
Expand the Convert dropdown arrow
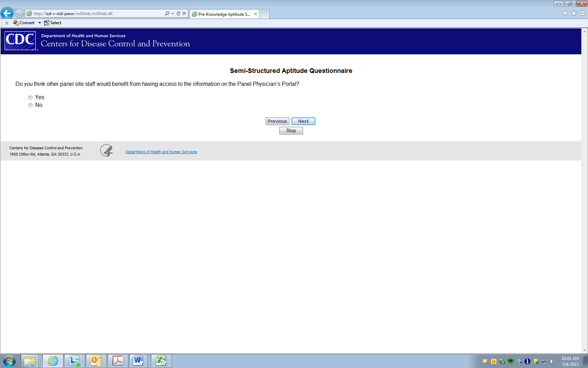pyautogui.click(x=40, y=23)
